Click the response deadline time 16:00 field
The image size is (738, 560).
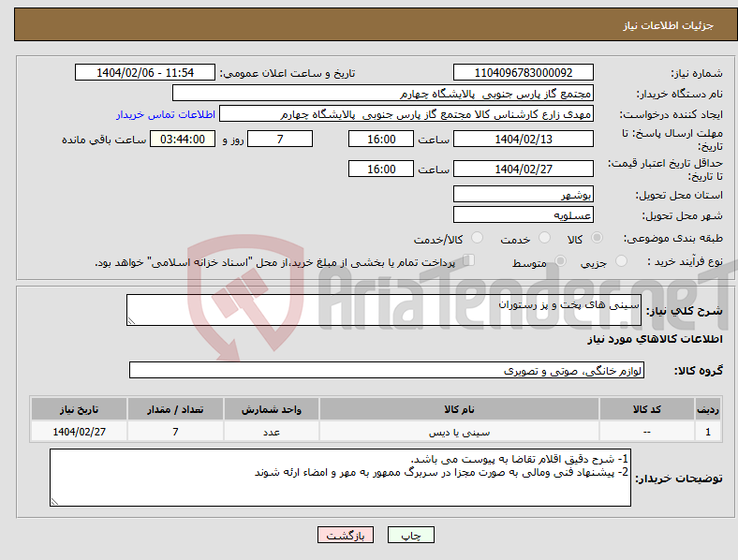(x=381, y=139)
